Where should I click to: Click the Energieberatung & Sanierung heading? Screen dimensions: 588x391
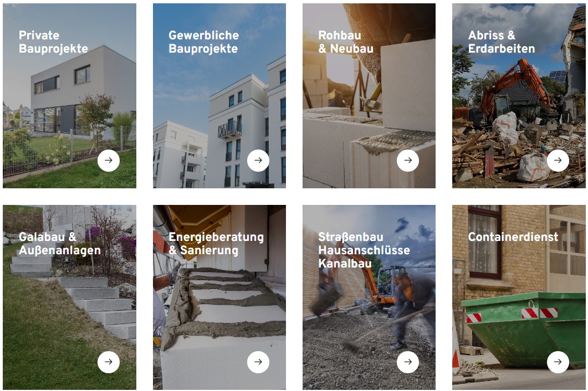click(216, 244)
